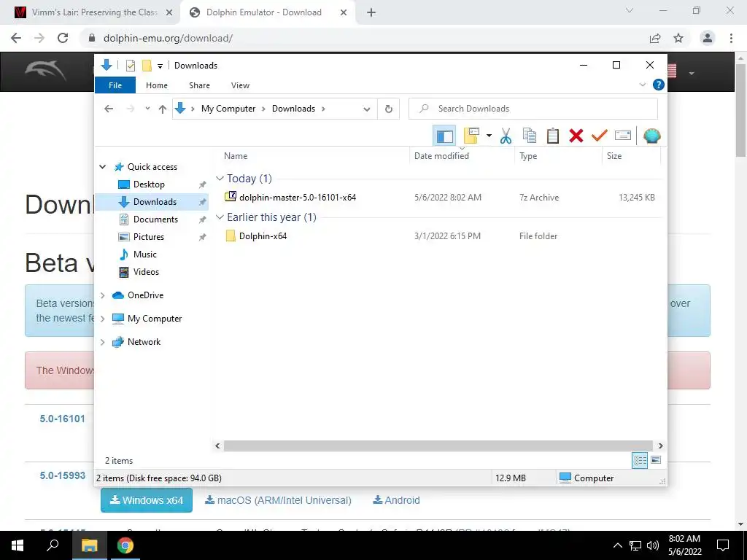Click the Rename/envelope toolbar icon
Image resolution: width=747 pixels, height=560 pixels.
pos(623,136)
